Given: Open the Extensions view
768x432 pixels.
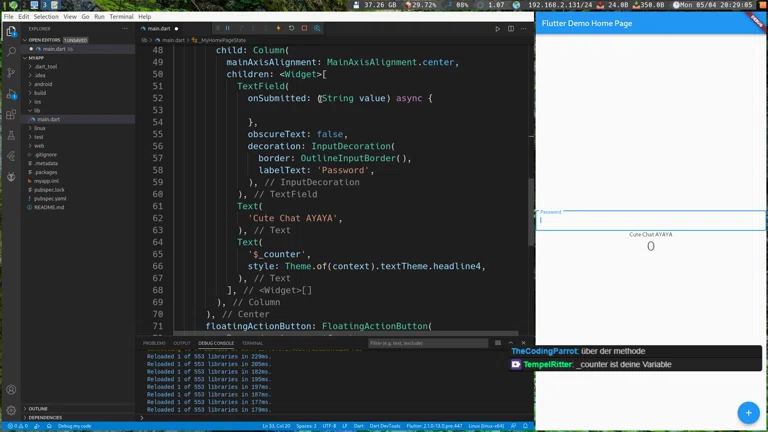Looking at the screenshot, I should (11, 115).
